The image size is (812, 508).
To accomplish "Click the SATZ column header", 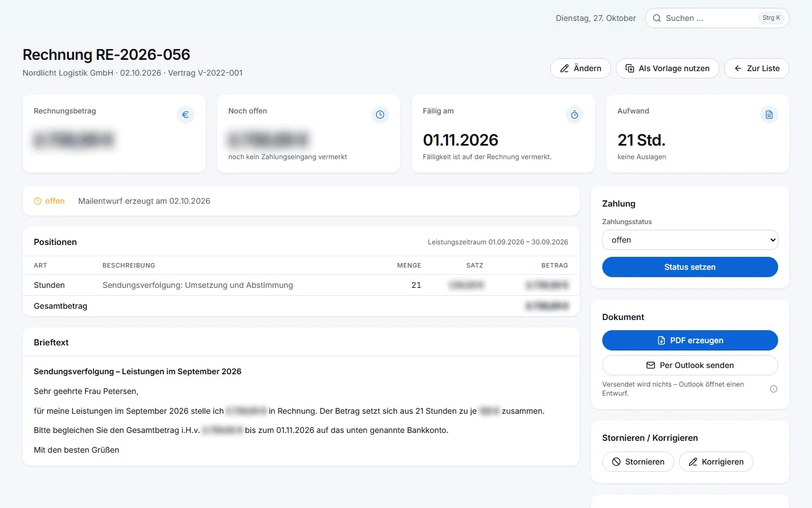I will pyautogui.click(x=475, y=265).
